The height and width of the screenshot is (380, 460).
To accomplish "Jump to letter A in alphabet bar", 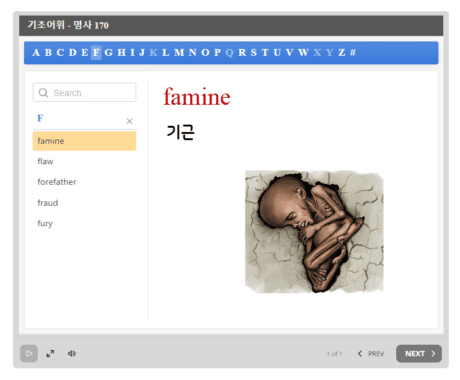I will [36, 53].
